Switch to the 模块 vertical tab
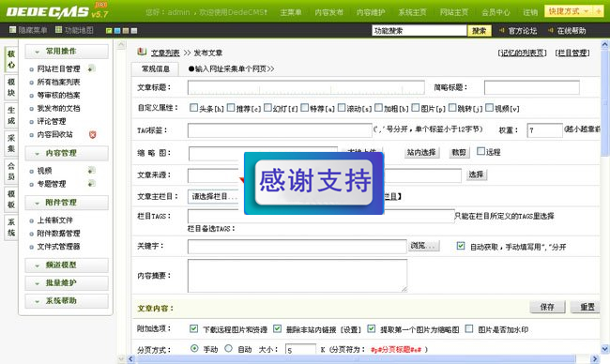The height and width of the screenshot is (364, 610). [x=11, y=87]
